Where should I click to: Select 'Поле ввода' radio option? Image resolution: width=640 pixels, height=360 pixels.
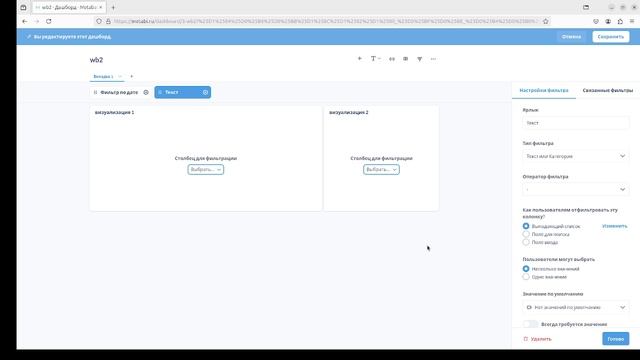(x=526, y=242)
